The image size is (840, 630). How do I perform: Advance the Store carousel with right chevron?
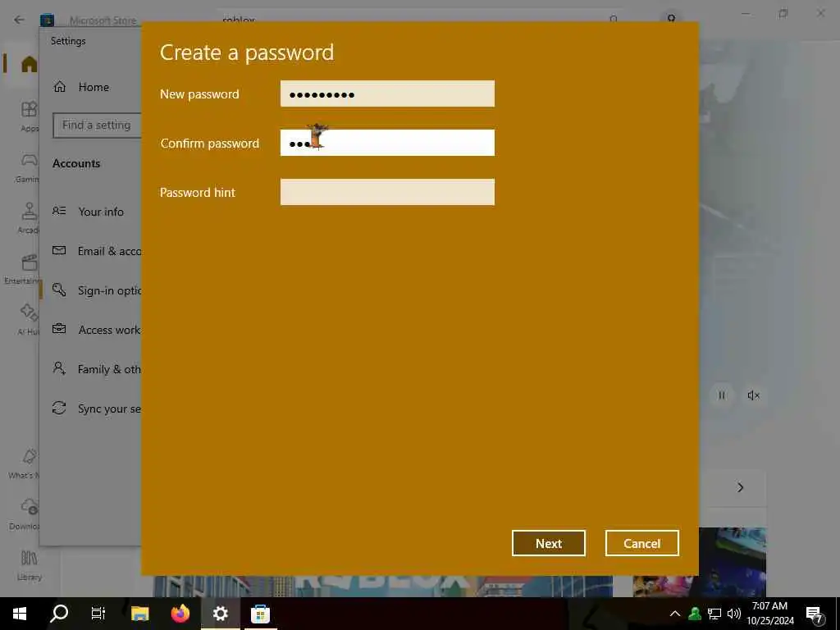(x=741, y=487)
